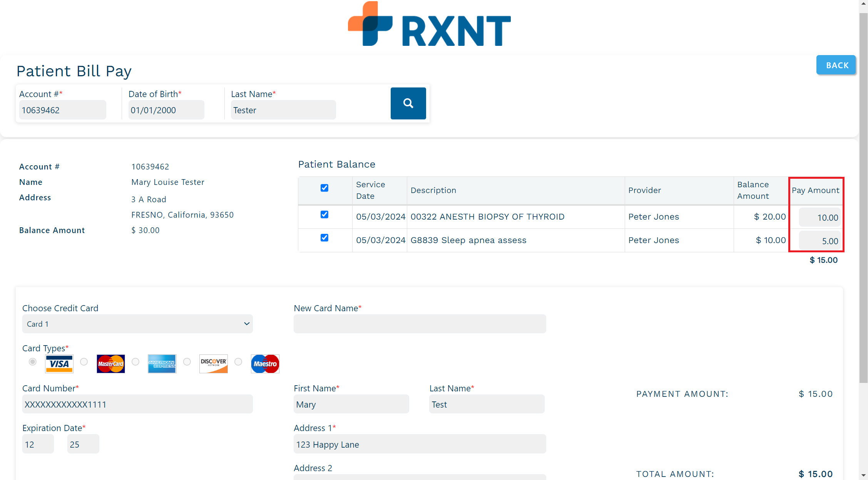Select the MasterCard radio button
This screenshot has width=868, height=480.
tap(84, 362)
